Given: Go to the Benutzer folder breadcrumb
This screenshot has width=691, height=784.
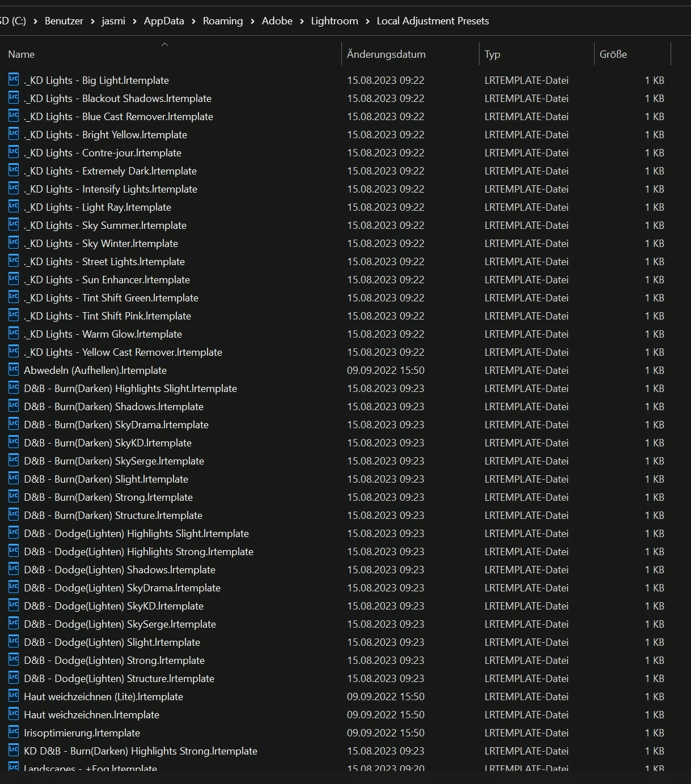Looking at the screenshot, I should pos(64,21).
